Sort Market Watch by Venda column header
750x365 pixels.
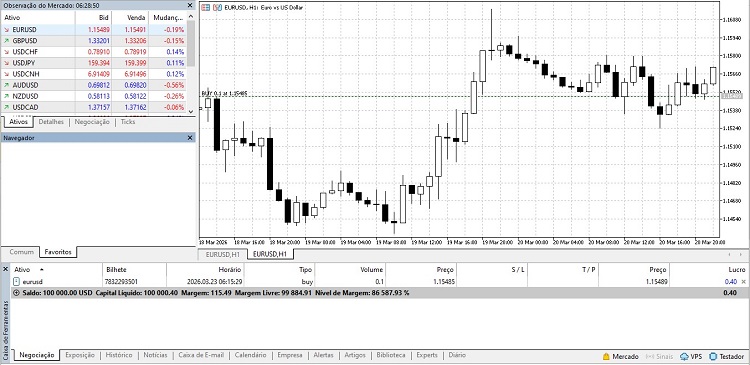tap(130, 17)
